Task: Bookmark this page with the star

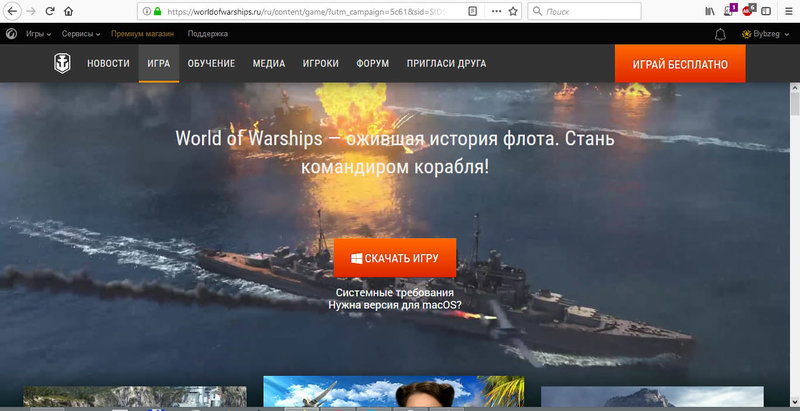Action: coord(513,11)
